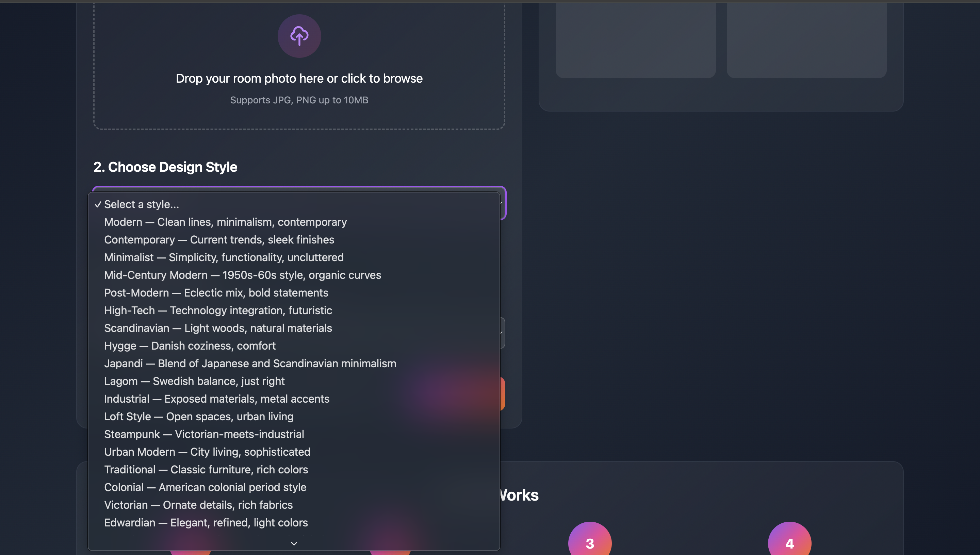Click the left result placeholder thumbnail

pyautogui.click(x=635, y=38)
